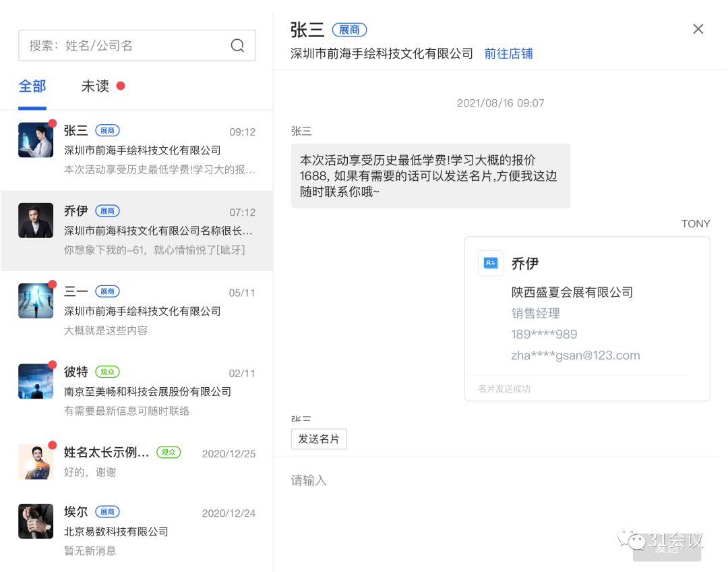Click the blue business card icon on 乔伊's card
Image resolution: width=728 pixels, height=572 pixels.
tap(491, 263)
